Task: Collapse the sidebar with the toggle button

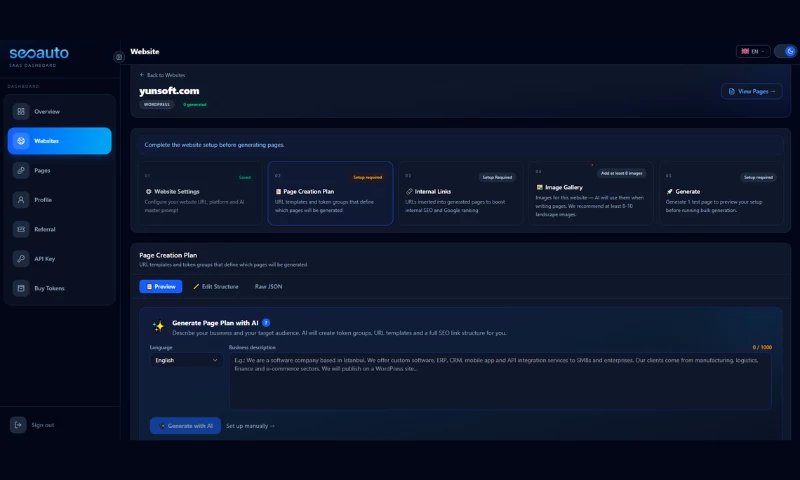Action: [119, 58]
